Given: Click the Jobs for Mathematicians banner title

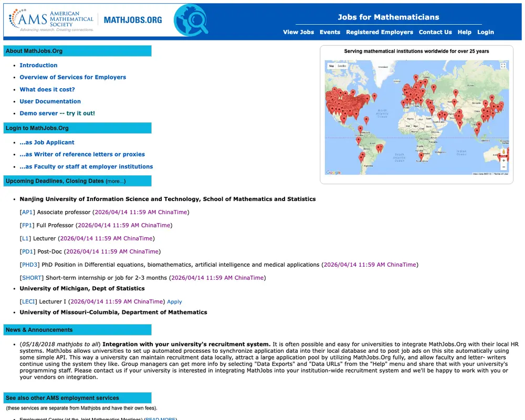Looking at the screenshot, I should point(388,17).
